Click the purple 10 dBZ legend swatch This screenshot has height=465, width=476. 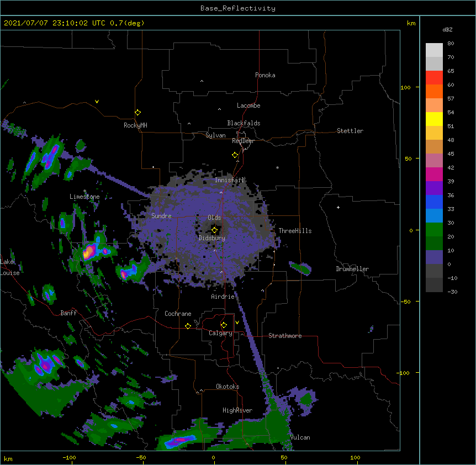point(434,257)
